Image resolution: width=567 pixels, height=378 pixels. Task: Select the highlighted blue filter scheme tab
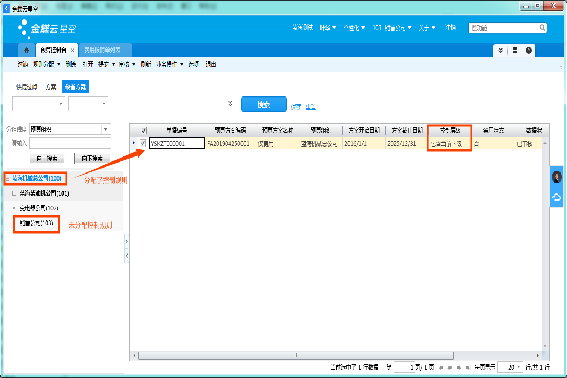coord(75,87)
